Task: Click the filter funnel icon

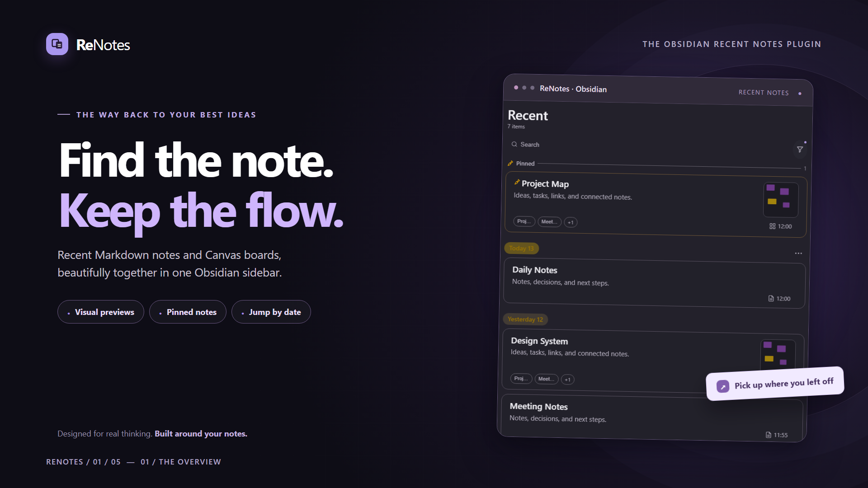Action: [x=800, y=150]
